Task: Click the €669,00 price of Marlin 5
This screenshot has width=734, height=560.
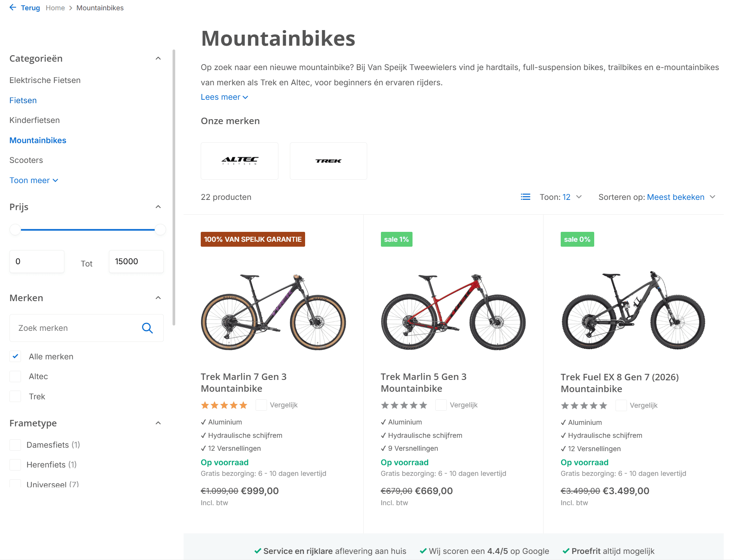Action: 434,491
